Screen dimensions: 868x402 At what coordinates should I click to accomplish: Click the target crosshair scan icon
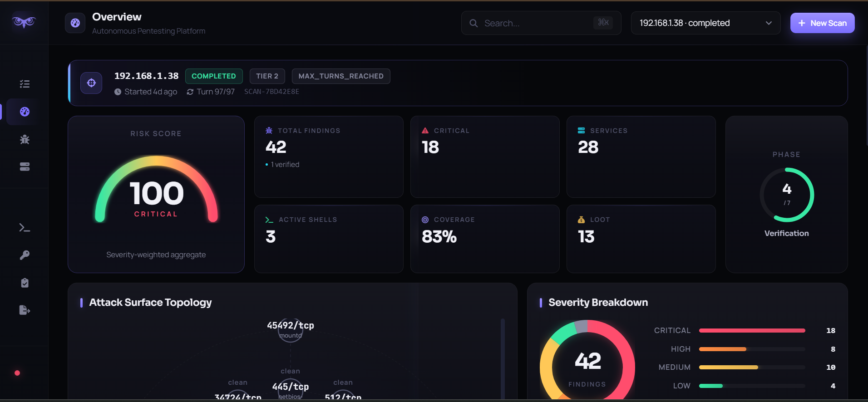point(91,83)
